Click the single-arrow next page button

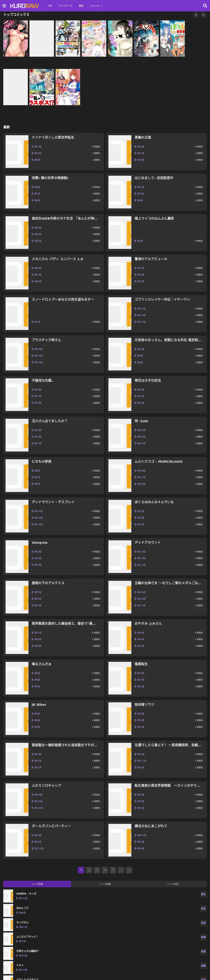121,870
